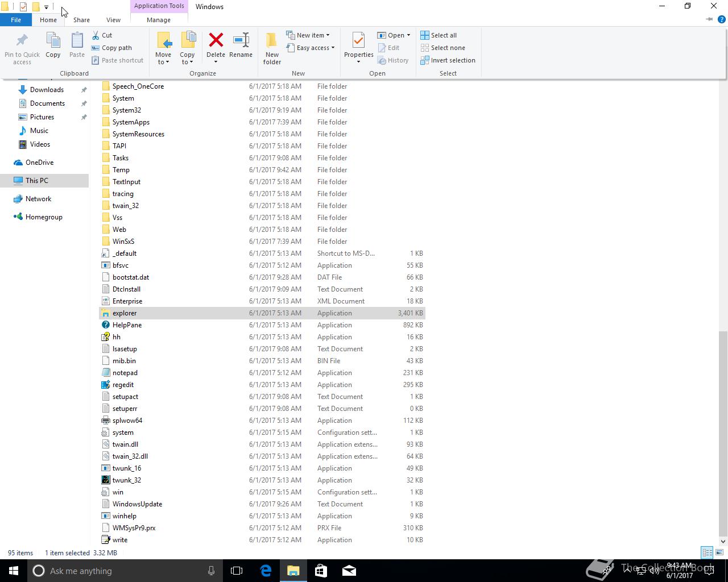Click the Select all command

[x=439, y=35]
